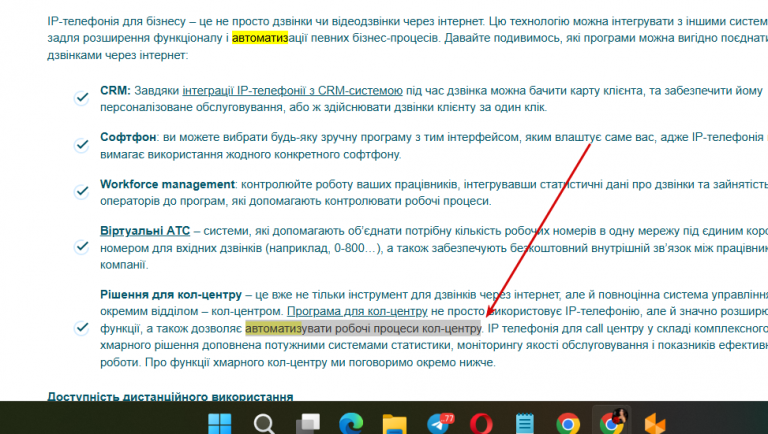Click the text (наприклад, 0-800…)
This screenshot has height=434, width=768.
[x=323, y=248]
